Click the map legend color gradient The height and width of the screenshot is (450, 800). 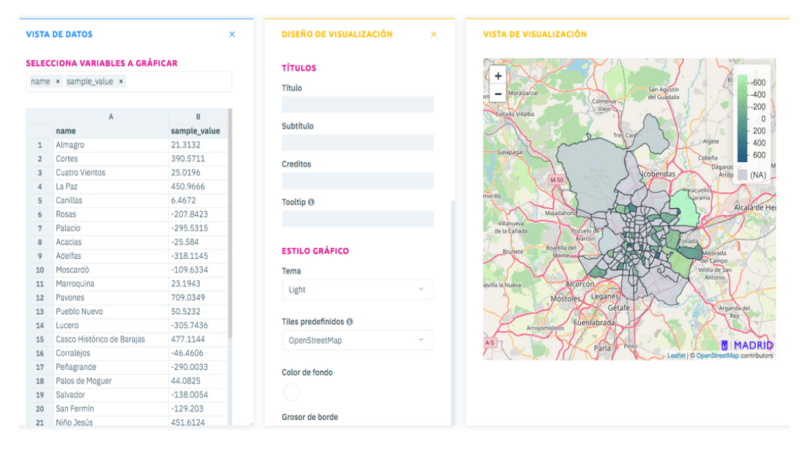pos(742,118)
